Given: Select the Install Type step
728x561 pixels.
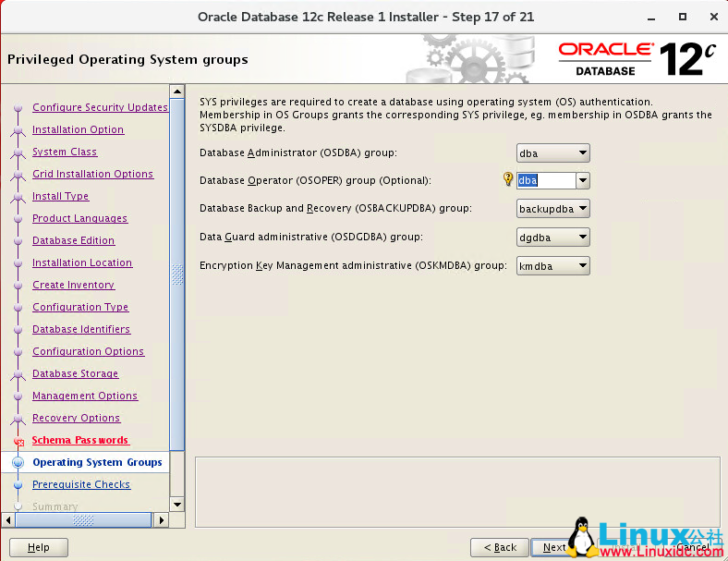Looking at the screenshot, I should pos(60,196).
